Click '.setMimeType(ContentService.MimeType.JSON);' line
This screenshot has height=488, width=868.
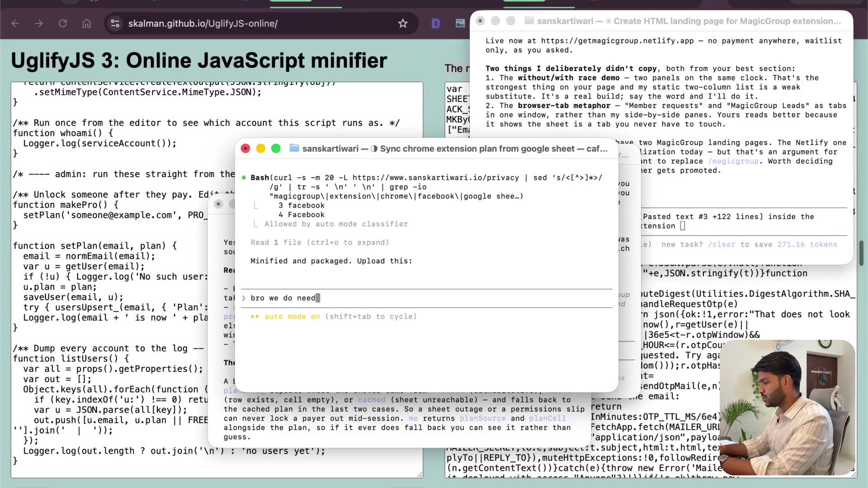pyautogui.click(x=147, y=92)
